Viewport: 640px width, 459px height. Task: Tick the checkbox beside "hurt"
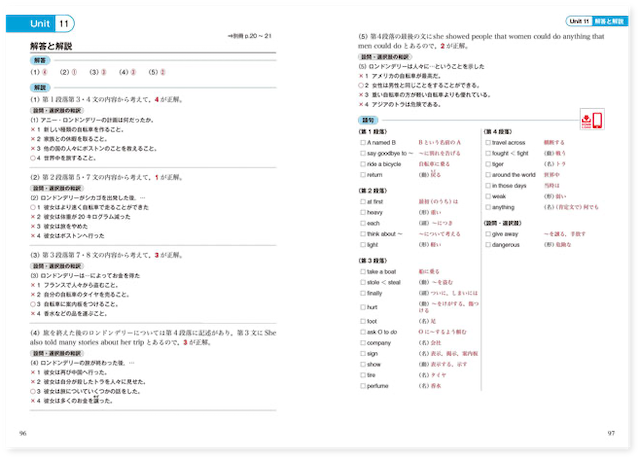pos(362,307)
